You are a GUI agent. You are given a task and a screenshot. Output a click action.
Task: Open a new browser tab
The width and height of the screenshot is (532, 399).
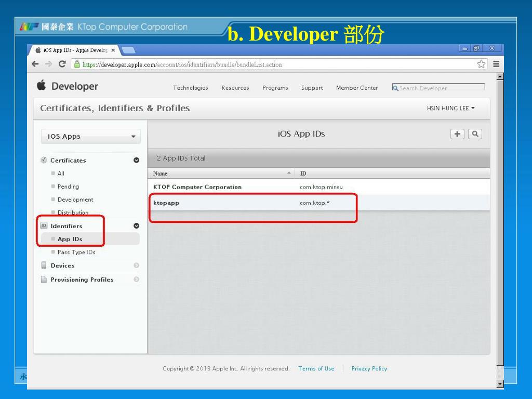128,50
